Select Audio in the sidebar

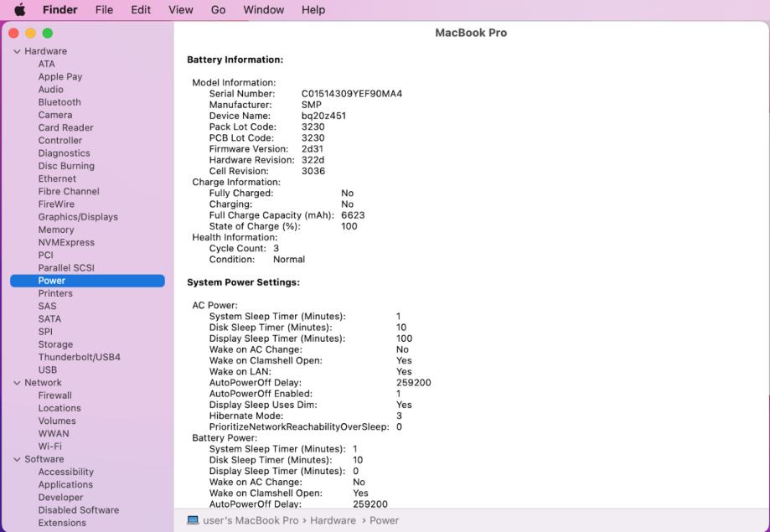click(50, 90)
